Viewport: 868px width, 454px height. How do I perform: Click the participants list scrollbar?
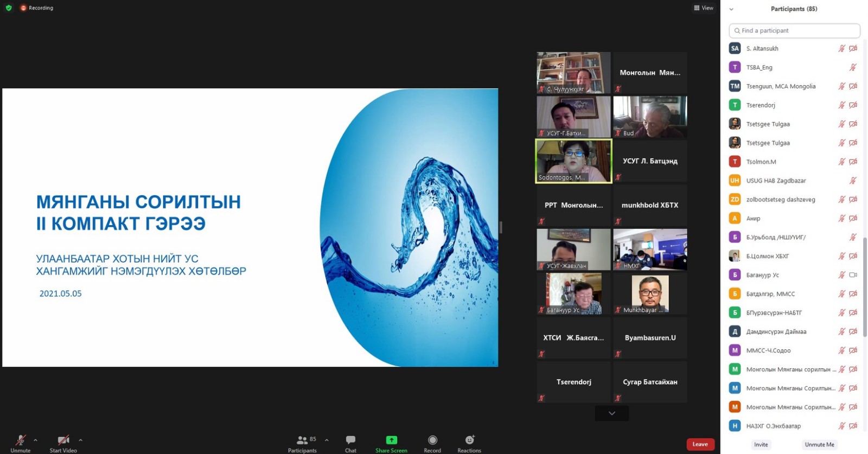point(864,282)
